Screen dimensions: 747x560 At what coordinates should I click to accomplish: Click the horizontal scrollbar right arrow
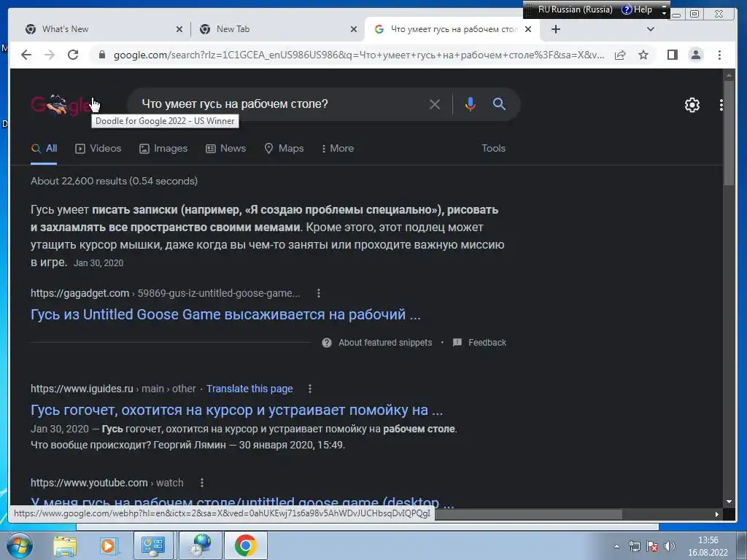[717, 514]
